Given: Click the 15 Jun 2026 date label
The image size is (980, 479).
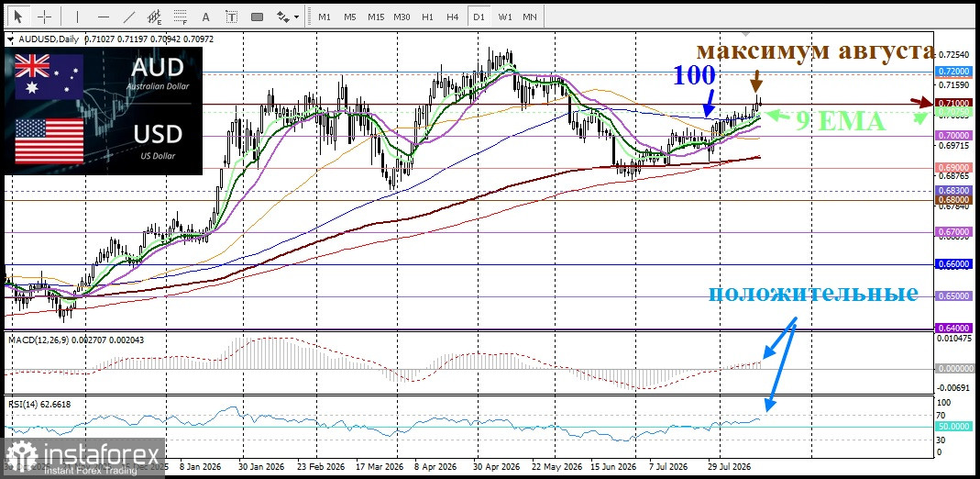Looking at the screenshot, I should 614,466.
